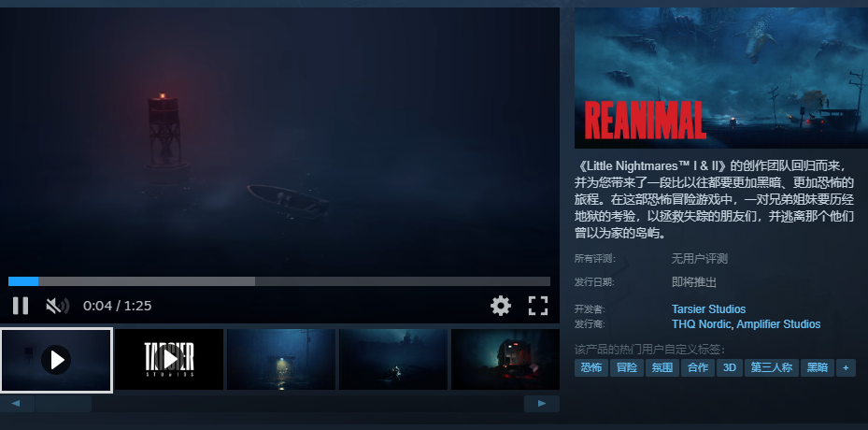Image resolution: width=868 pixels, height=430 pixels.
Task: Play the Tarsier Studios trailer thumbnail
Action: point(169,360)
